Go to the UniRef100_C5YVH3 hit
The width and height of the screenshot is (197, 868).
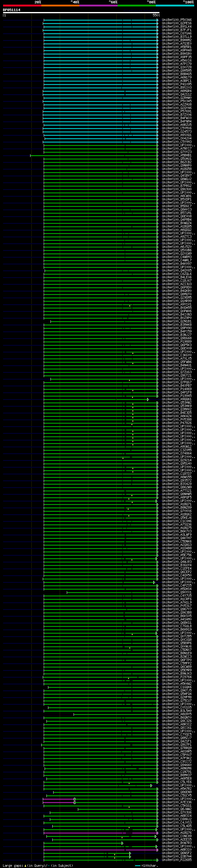[x=176, y=142]
